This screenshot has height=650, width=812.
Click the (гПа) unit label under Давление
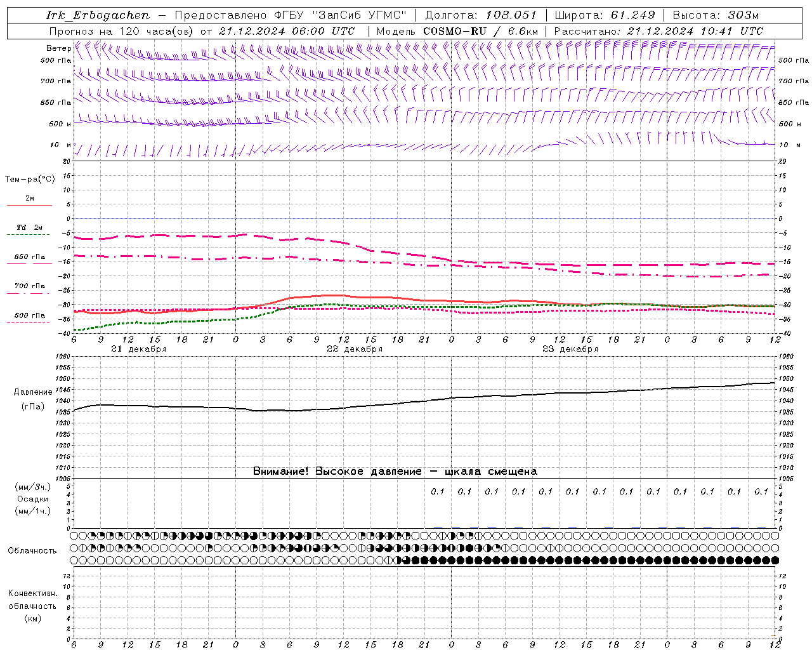33,407
